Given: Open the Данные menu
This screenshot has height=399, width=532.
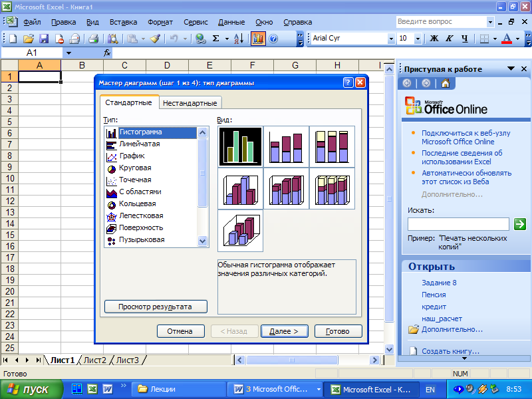Looking at the screenshot, I should [x=231, y=22].
